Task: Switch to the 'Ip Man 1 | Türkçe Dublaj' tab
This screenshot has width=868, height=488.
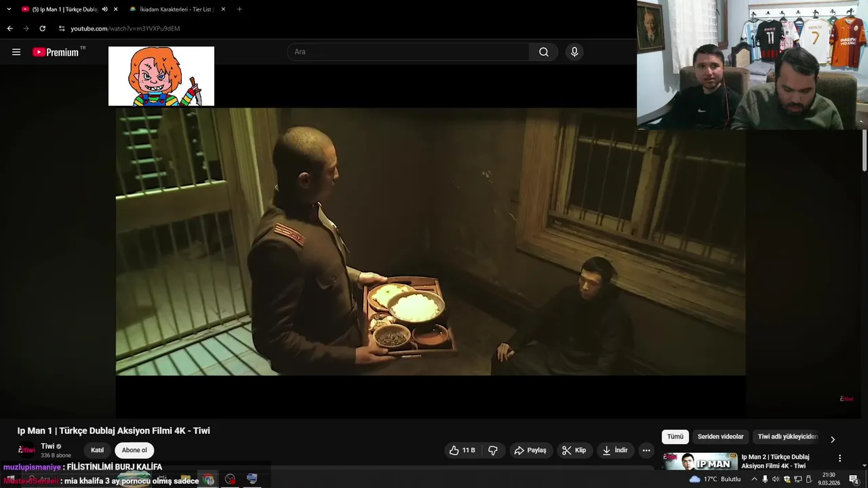Action: tap(64, 9)
